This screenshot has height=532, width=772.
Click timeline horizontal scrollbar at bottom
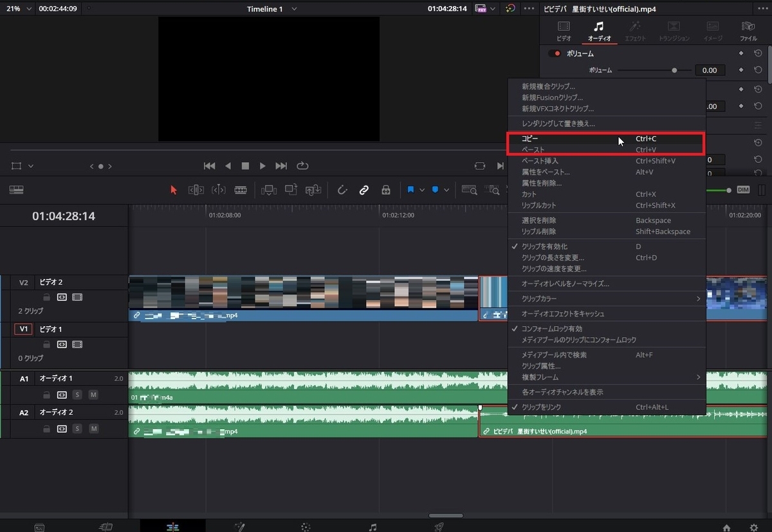click(x=446, y=515)
